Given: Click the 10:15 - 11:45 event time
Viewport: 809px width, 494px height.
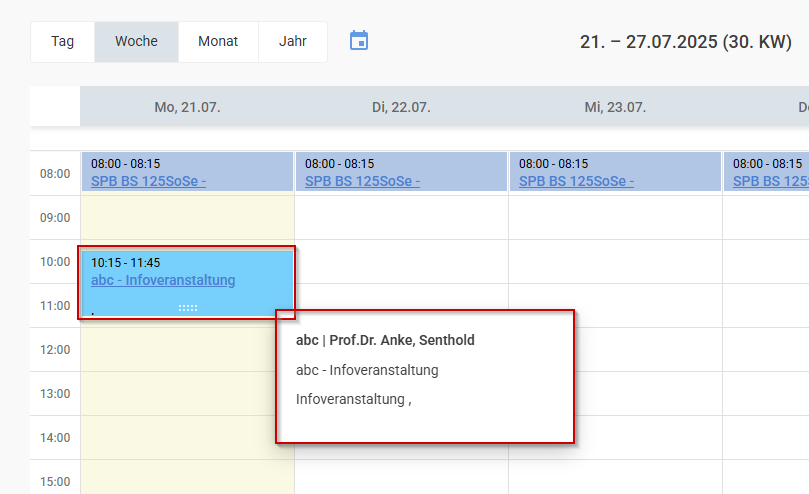Looking at the screenshot, I should pyautogui.click(x=125, y=263).
